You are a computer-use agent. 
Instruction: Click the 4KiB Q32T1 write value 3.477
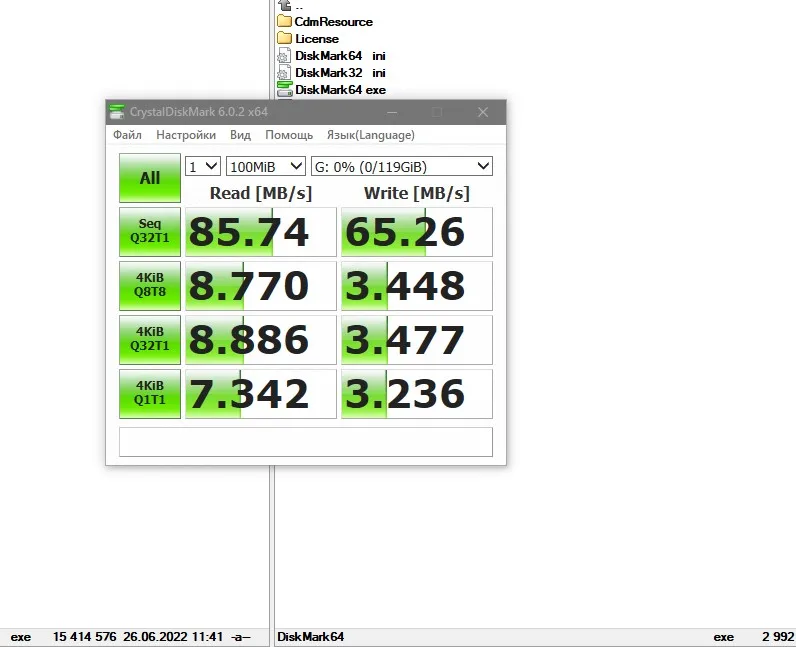click(417, 340)
